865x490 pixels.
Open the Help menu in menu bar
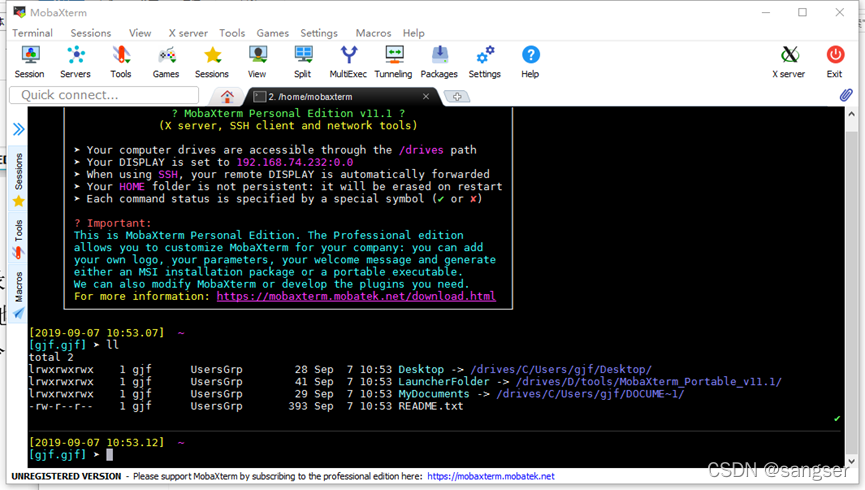(x=414, y=33)
